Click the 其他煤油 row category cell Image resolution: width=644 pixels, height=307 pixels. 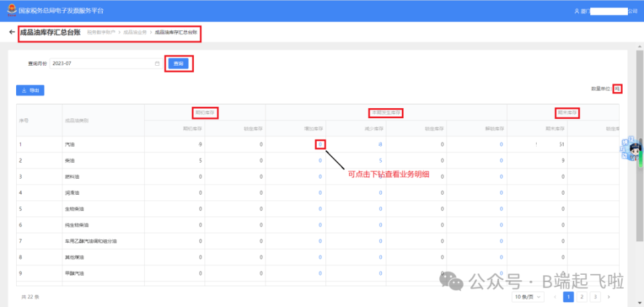[x=103, y=257]
